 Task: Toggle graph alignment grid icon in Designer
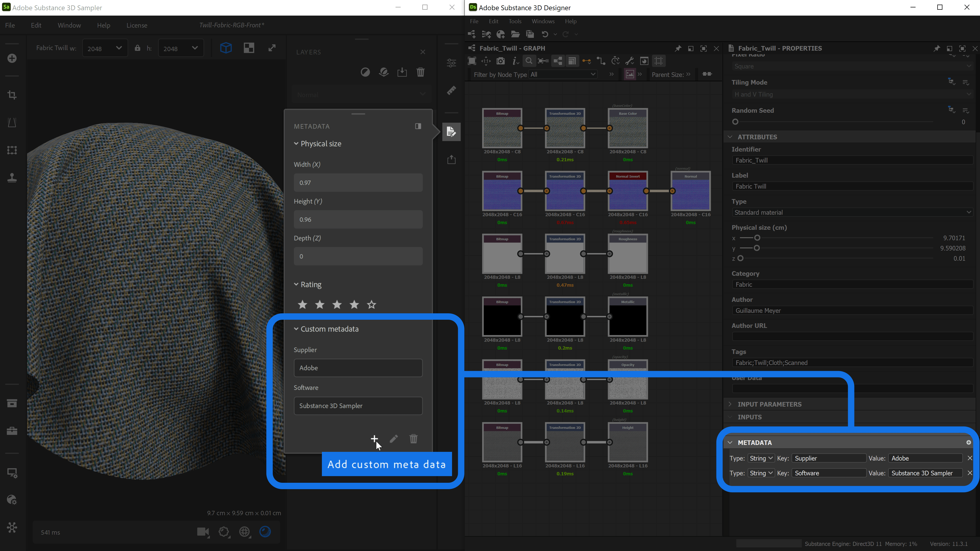coord(659,61)
